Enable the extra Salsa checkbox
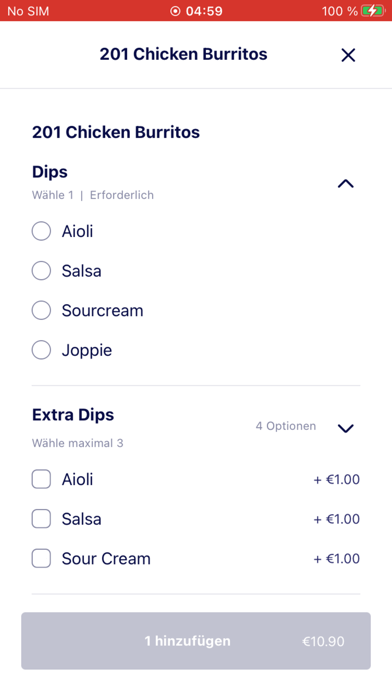 pos(41,519)
